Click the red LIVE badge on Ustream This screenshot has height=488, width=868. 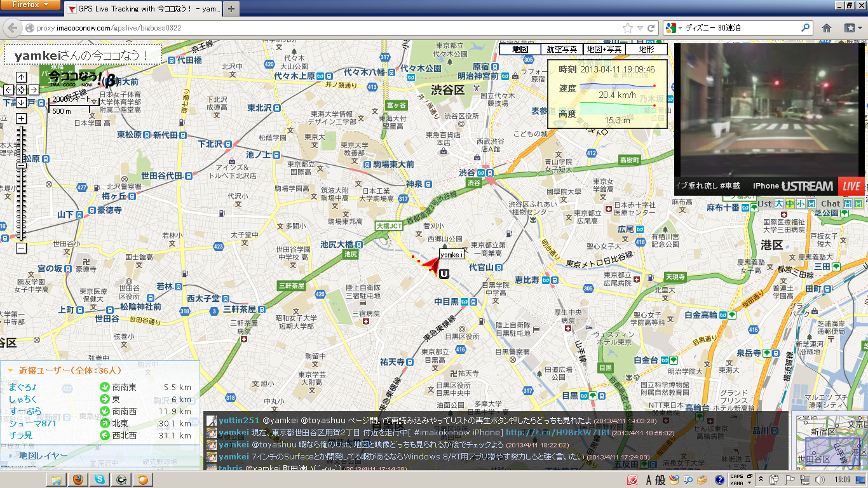point(851,186)
